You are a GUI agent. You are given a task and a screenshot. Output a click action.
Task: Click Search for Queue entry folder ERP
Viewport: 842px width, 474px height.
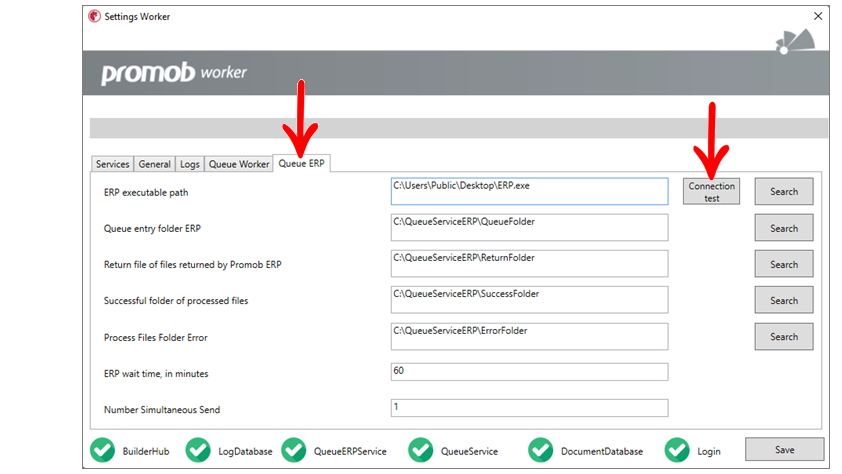[x=784, y=228]
